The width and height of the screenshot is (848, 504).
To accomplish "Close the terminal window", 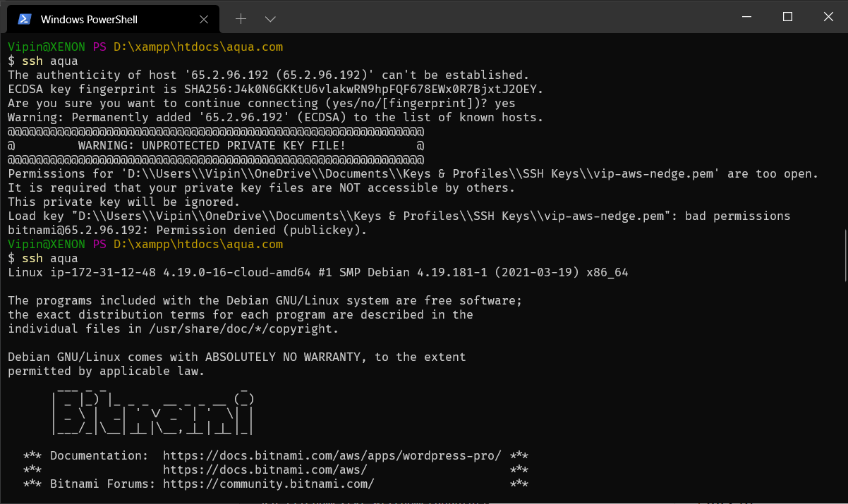I will [x=829, y=17].
